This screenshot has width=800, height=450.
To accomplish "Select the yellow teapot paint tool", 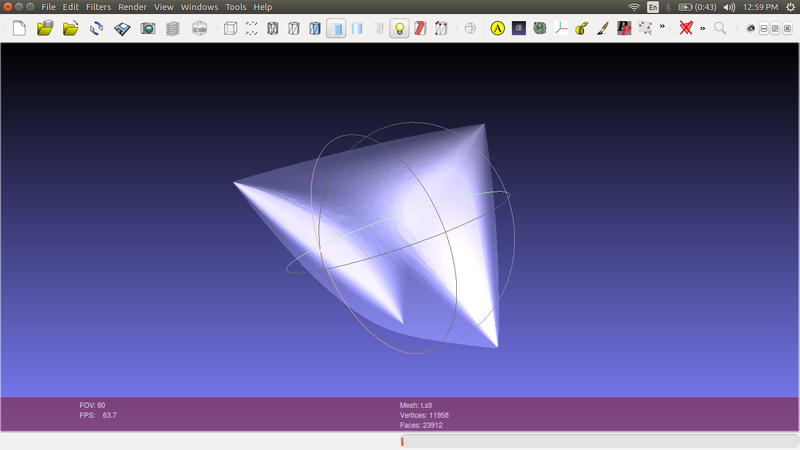I will [x=582, y=28].
